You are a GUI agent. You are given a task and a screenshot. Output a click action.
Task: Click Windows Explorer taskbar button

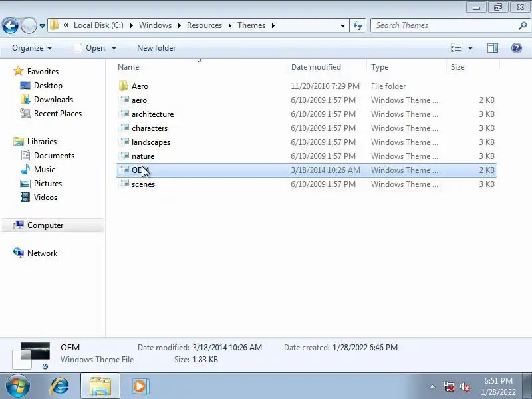click(x=100, y=386)
